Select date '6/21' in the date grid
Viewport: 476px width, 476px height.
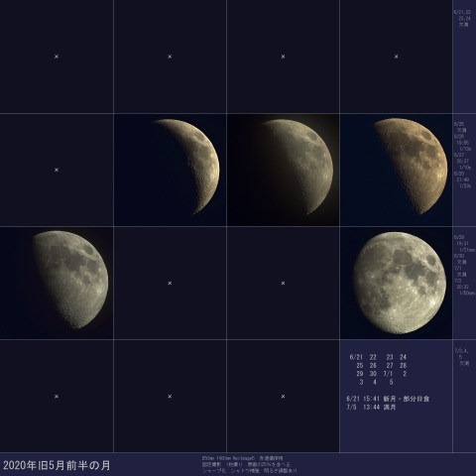click(x=356, y=357)
